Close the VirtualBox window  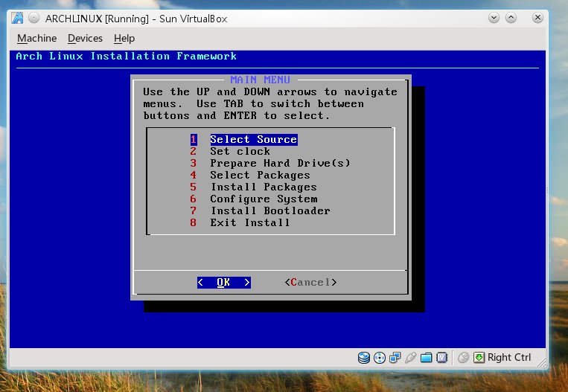pyautogui.click(x=537, y=18)
